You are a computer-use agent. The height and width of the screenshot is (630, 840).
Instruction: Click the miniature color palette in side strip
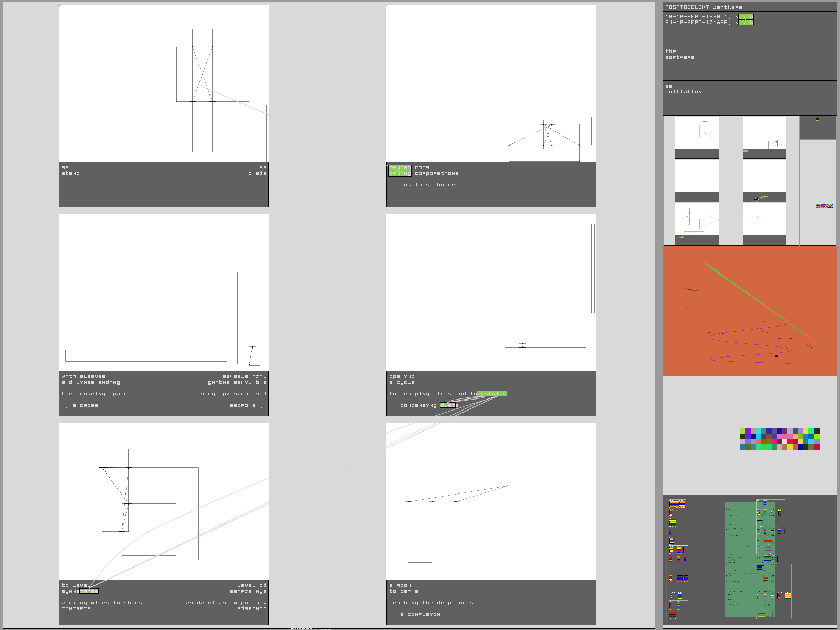[x=824, y=206]
